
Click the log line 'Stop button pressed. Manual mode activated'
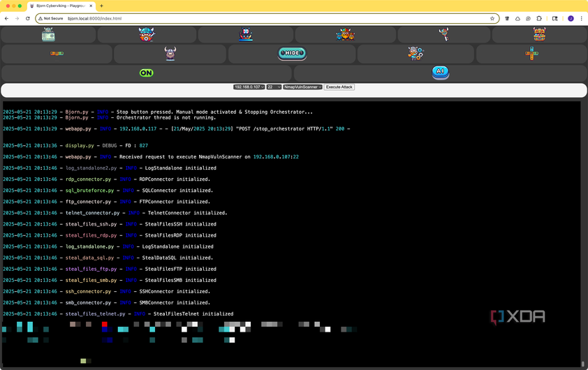[x=158, y=112]
